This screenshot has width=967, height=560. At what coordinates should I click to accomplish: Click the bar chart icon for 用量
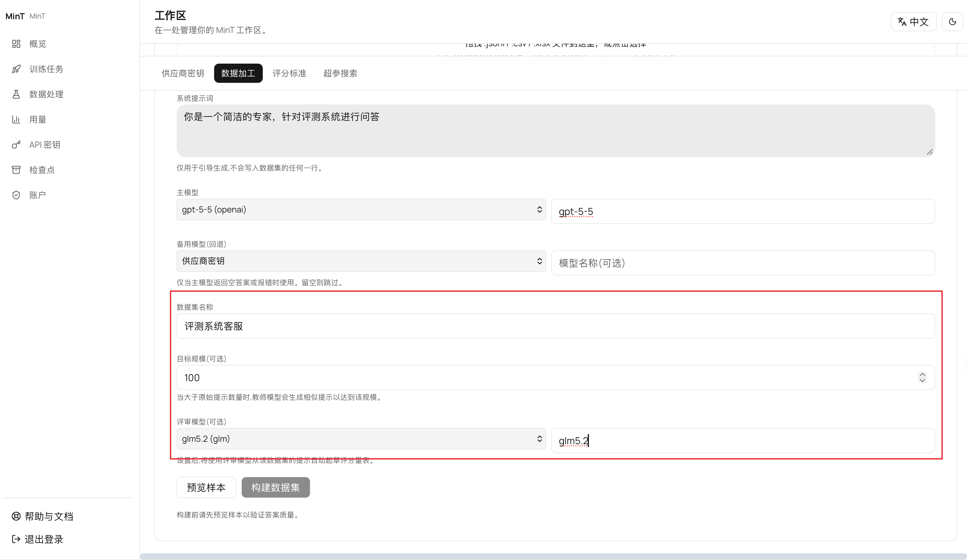[16, 119]
